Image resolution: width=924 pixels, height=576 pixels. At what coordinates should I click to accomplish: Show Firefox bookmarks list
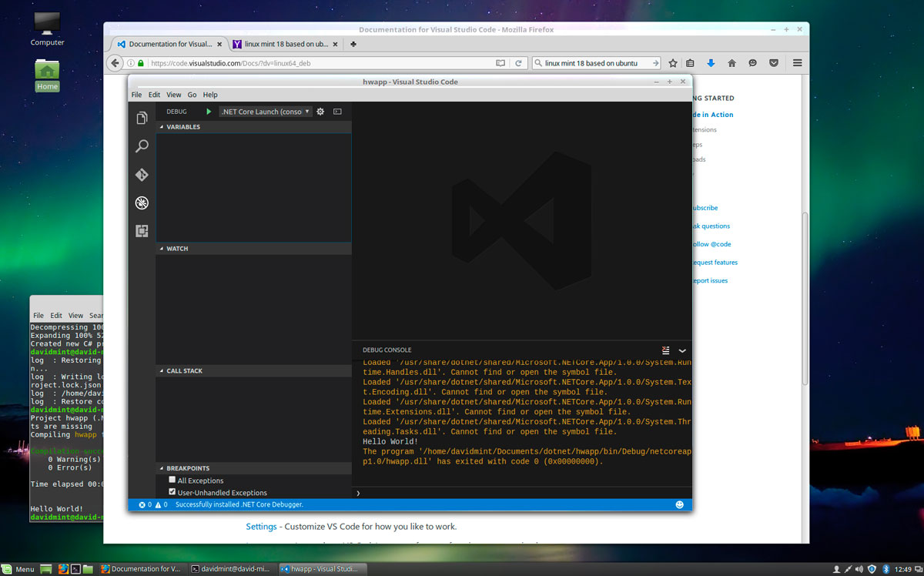691,63
